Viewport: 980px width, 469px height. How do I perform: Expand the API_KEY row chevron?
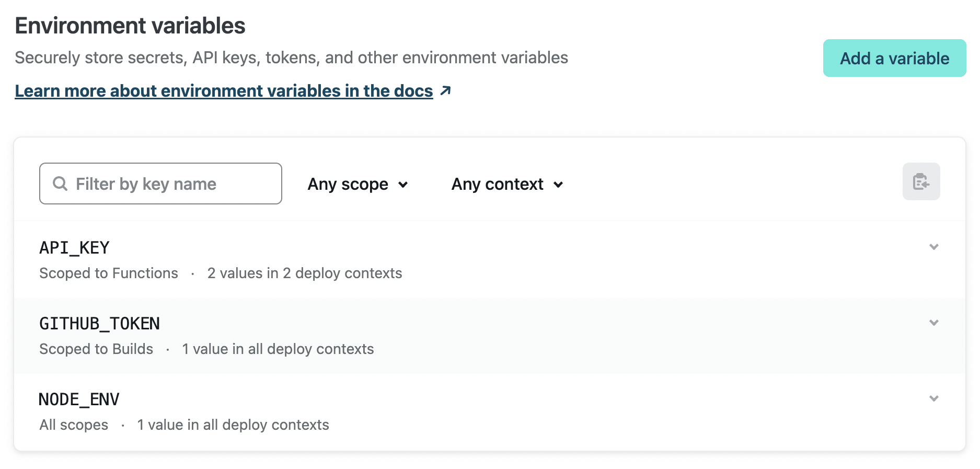933,247
